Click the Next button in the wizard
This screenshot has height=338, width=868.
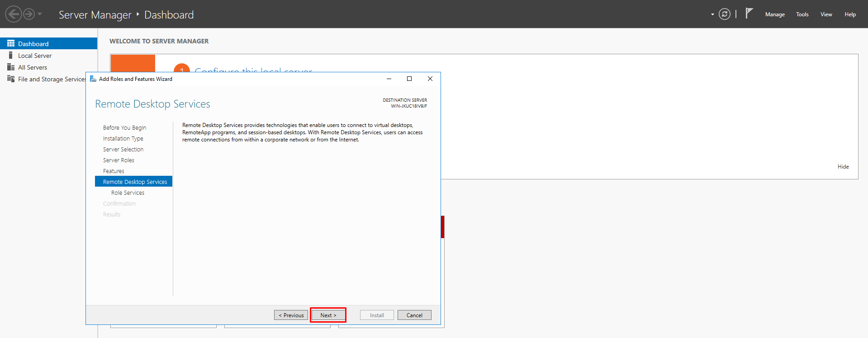pos(328,315)
